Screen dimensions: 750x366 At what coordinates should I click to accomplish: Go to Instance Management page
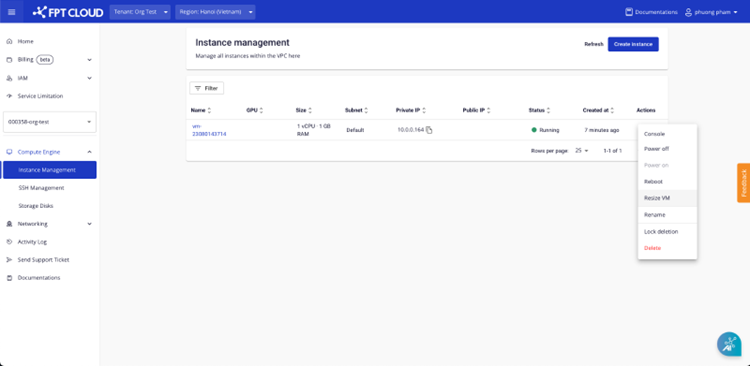point(50,170)
